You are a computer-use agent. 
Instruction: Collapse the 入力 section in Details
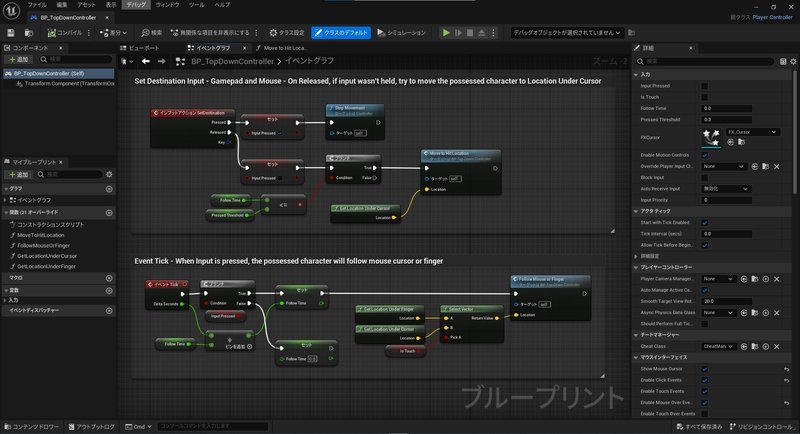636,74
